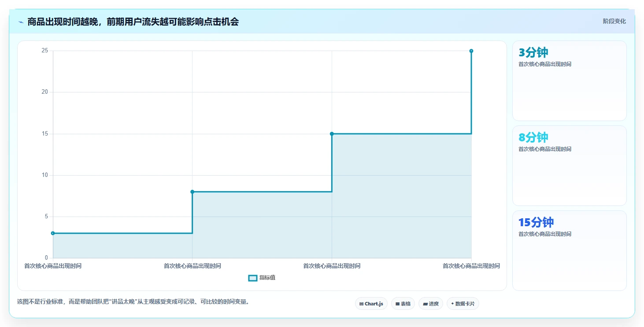Screen dimensions: 644x327
Task: Click the y-axis label 25
Action: [x=44, y=51]
